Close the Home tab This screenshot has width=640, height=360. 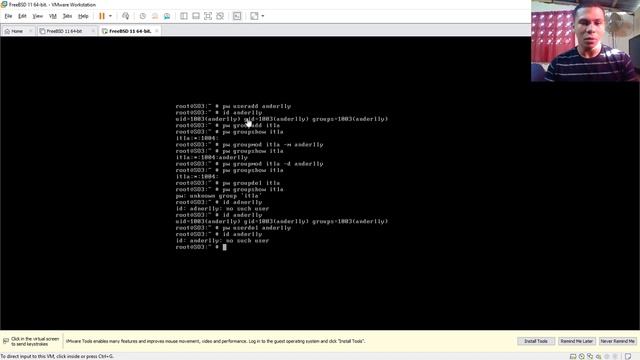[x=31, y=31]
